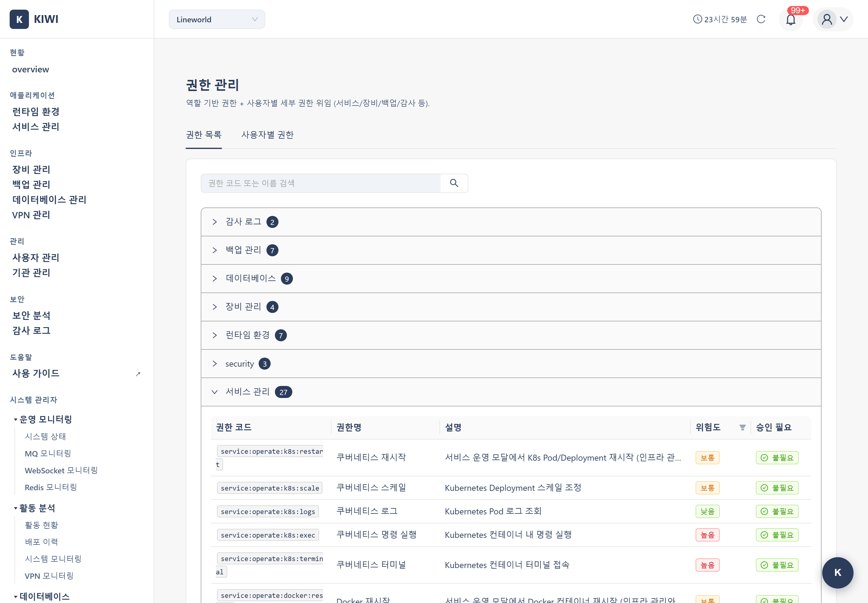Click 높음 risk tag in k8s:exec row
This screenshot has height=603, width=868.
[707, 535]
